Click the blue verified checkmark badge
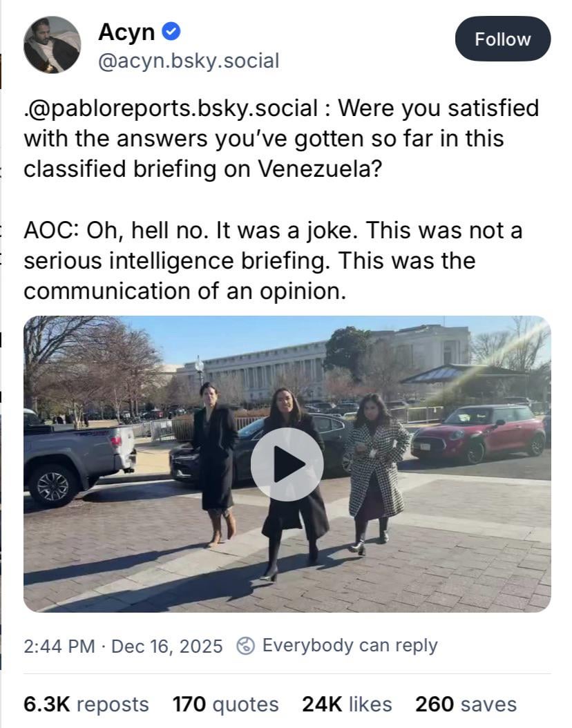Screen dimensions: 572x728 click(x=171, y=31)
